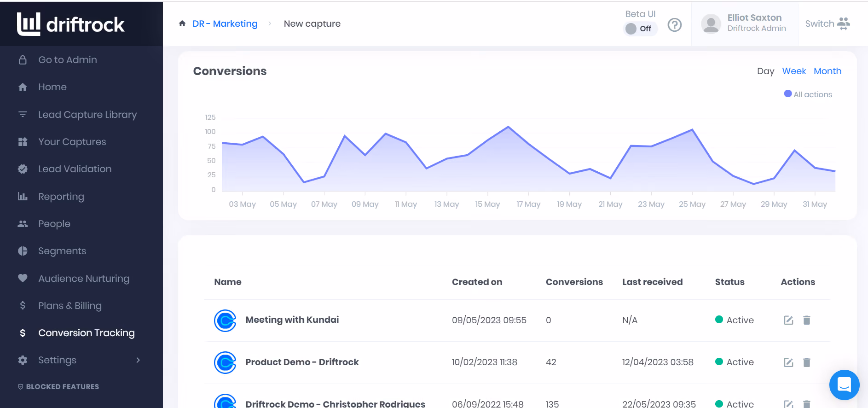The height and width of the screenshot is (408, 868).
Task: Go to Audience Nurturing
Action: coord(84,279)
